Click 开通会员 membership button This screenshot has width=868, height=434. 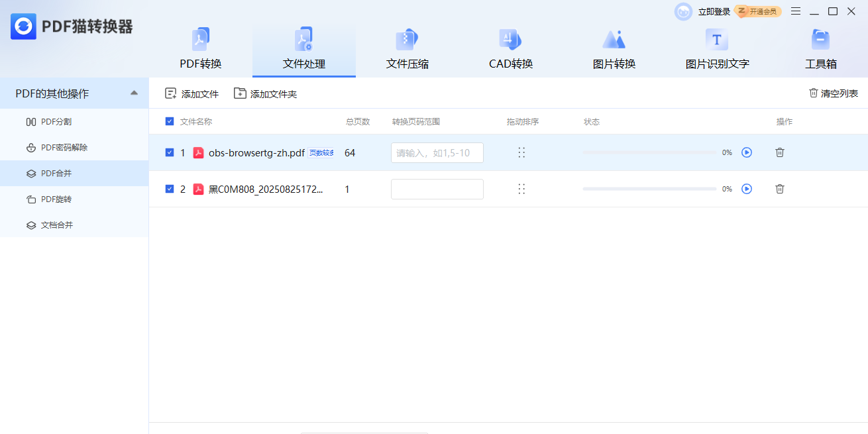[757, 11]
